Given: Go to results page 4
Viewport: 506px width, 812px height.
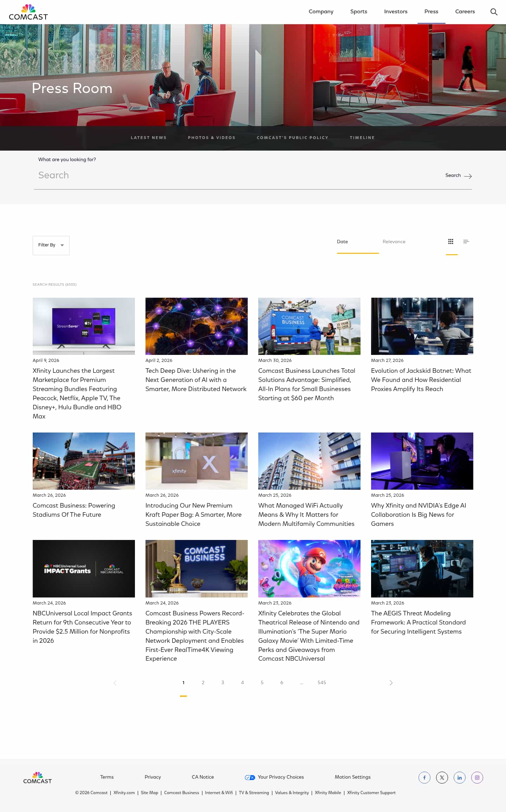Looking at the screenshot, I should tap(242, 682).
